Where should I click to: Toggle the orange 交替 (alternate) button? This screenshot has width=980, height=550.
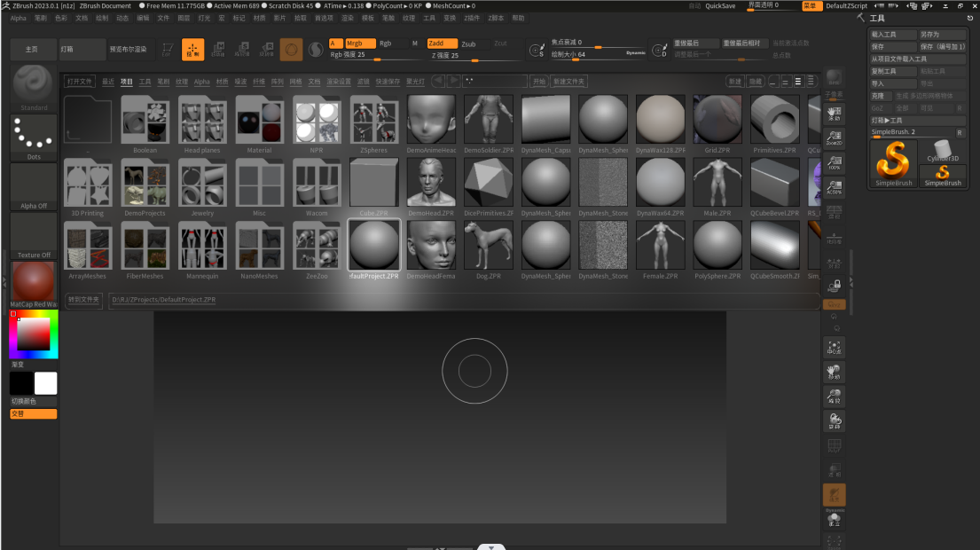[x=34, y=413]
